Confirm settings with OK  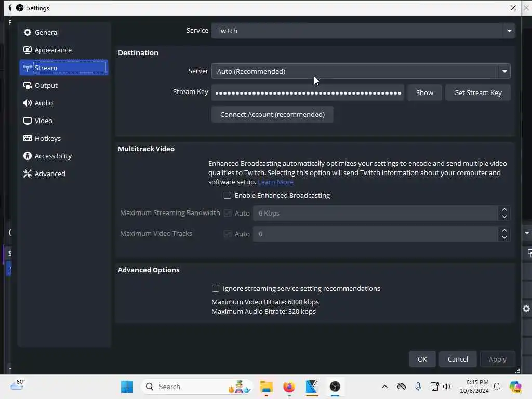tap(422, 359)
